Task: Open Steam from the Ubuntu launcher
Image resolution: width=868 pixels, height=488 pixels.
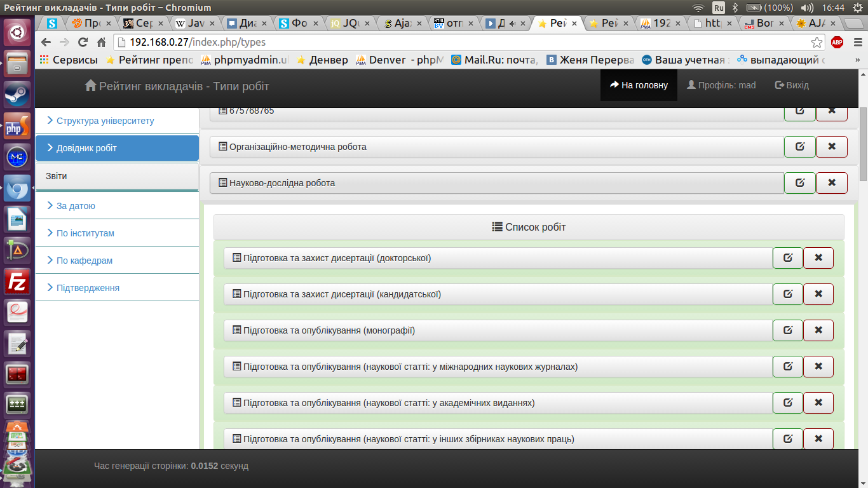Action: point(17,95)
